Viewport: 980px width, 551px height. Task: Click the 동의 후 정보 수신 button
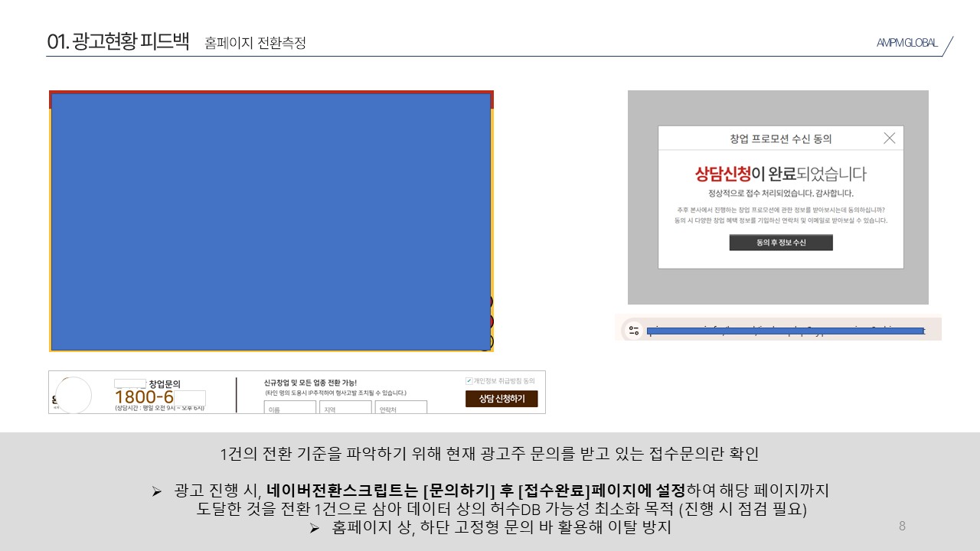point(780,243)
